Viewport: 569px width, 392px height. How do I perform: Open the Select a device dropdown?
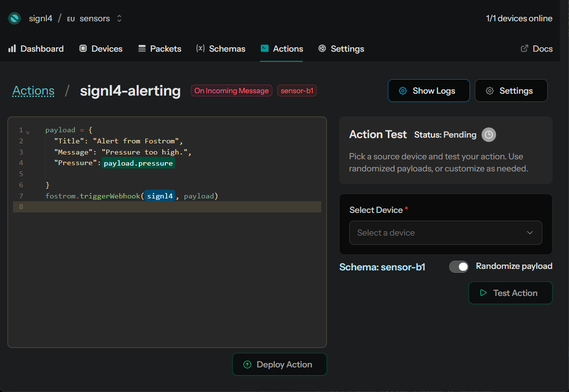click(x=445, y=233)
